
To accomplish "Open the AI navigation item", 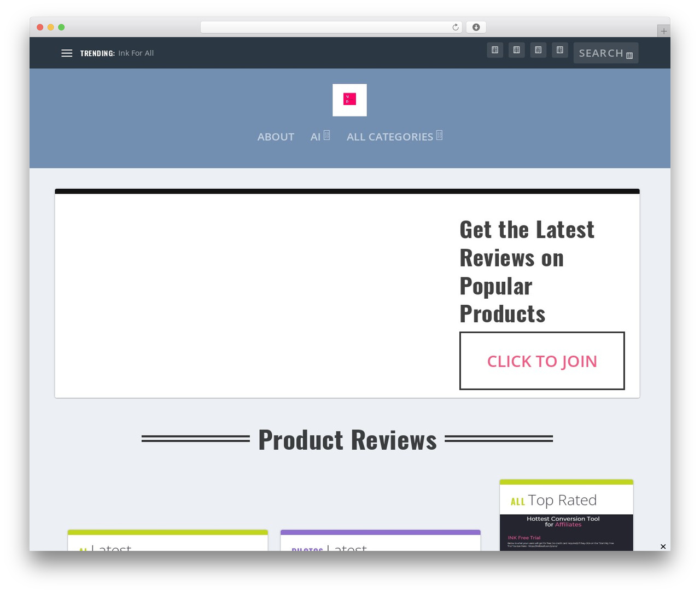I will click(316, 137).
